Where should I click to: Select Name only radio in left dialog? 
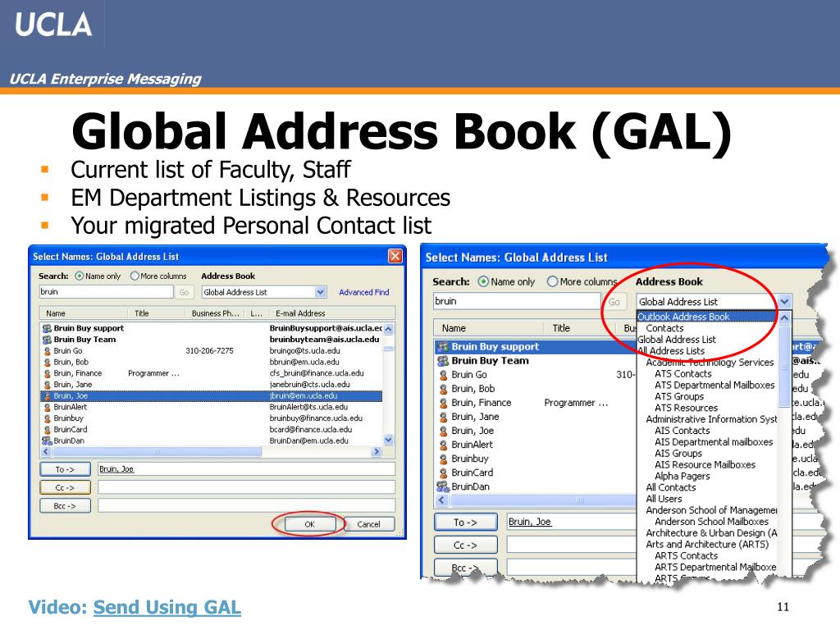80,276
